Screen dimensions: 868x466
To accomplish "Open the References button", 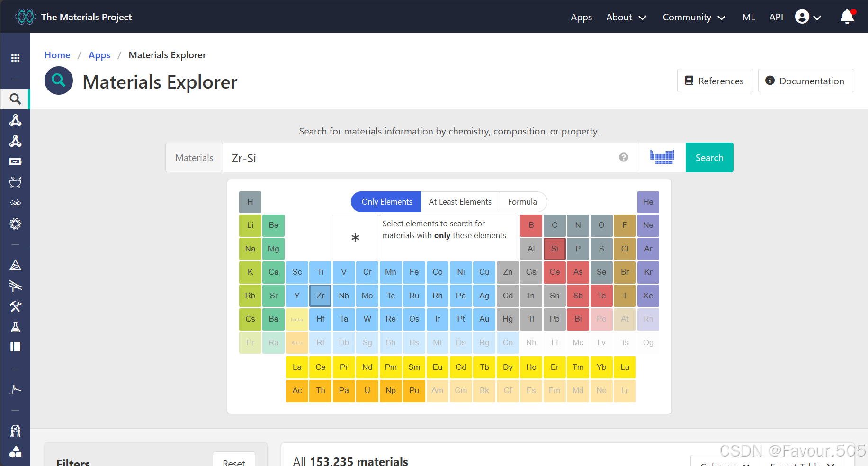I will 715,81.
